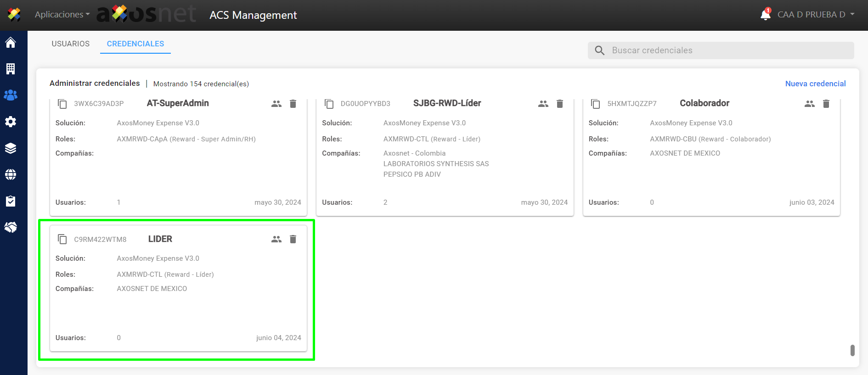Copy the C9RM422WTM8 credential code

[x=62, y=239]
